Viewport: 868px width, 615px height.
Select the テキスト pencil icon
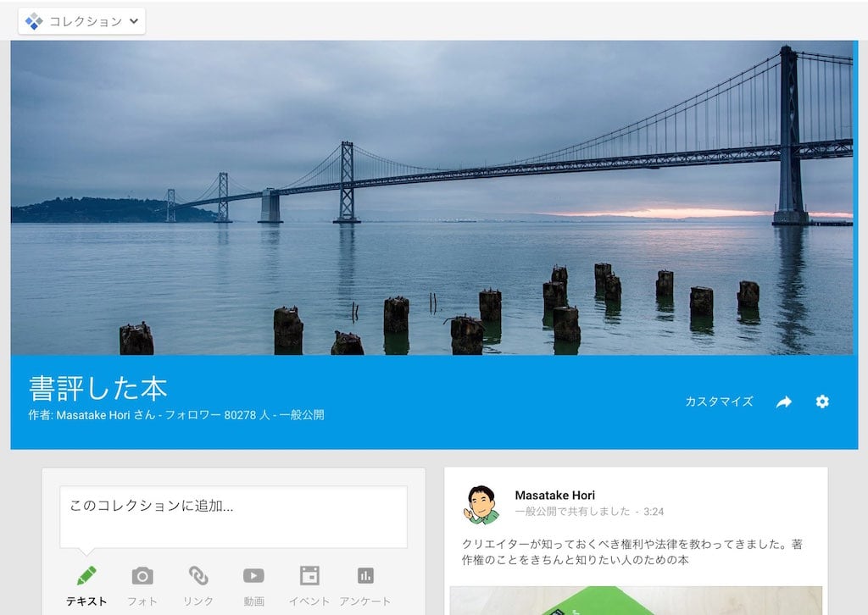(86, 576)
